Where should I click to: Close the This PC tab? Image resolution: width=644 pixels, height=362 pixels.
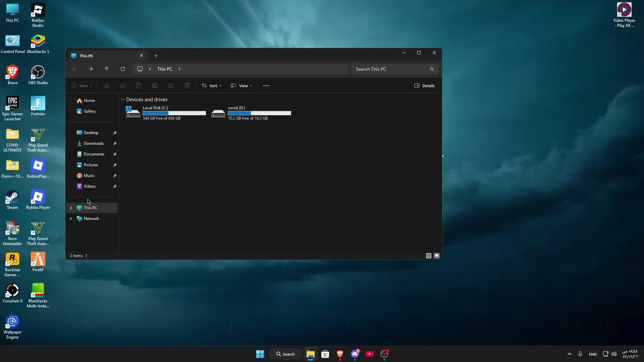141,56
